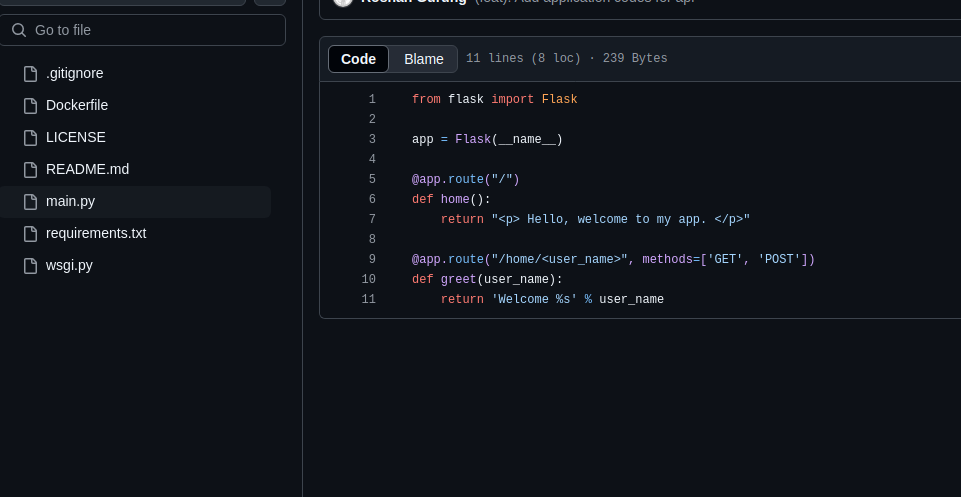This screenshot has width=961, height=497.
Task: Click the return 'Welcome %s' code line
Action: (x=552, y=300)
